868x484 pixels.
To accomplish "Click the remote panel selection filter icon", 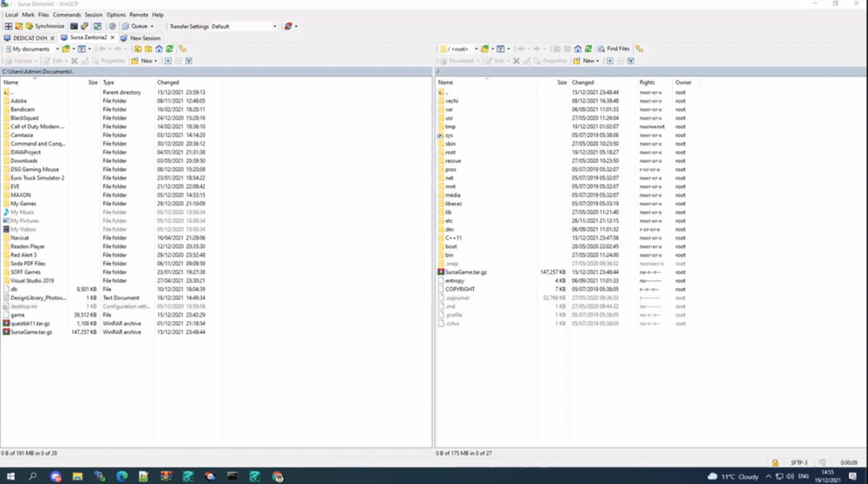I will click(x=630, y=61).
